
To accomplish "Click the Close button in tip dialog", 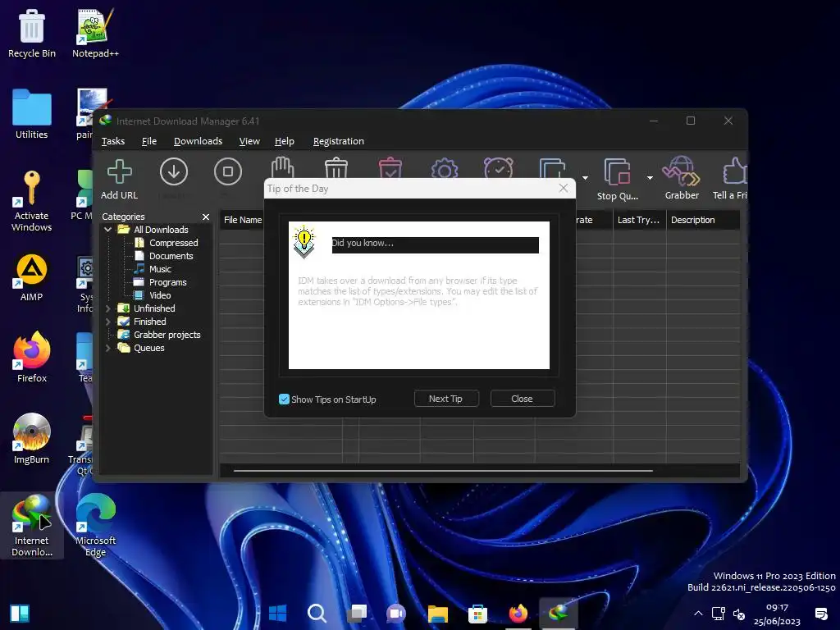I will pos(522,399).
